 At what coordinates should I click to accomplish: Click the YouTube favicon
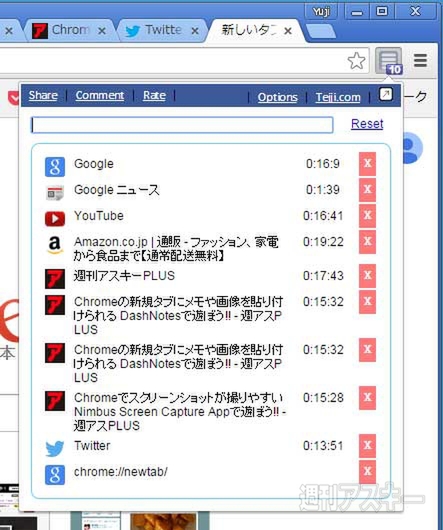(x=55, y=219)
